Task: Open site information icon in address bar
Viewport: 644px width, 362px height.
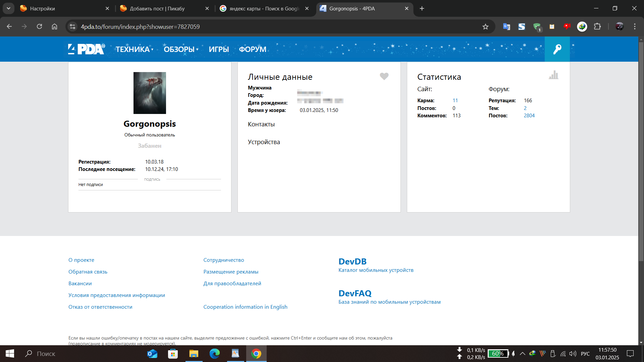Action: (x=72, y=26)
